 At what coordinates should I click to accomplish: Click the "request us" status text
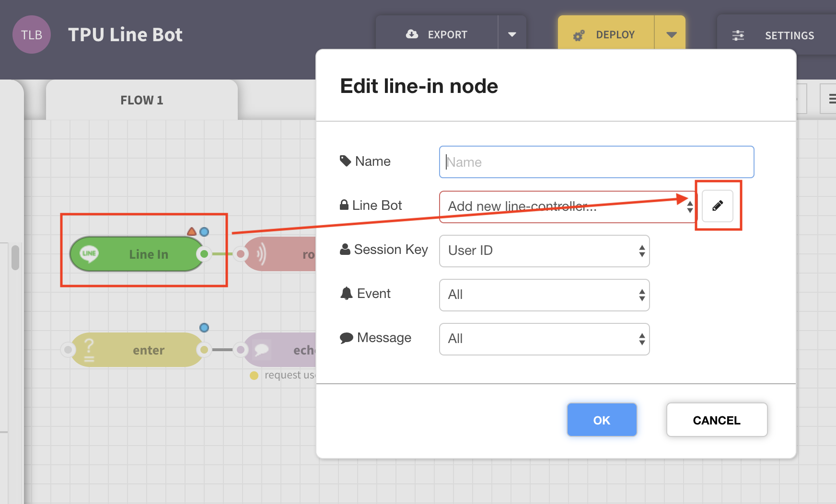[290, 375]
